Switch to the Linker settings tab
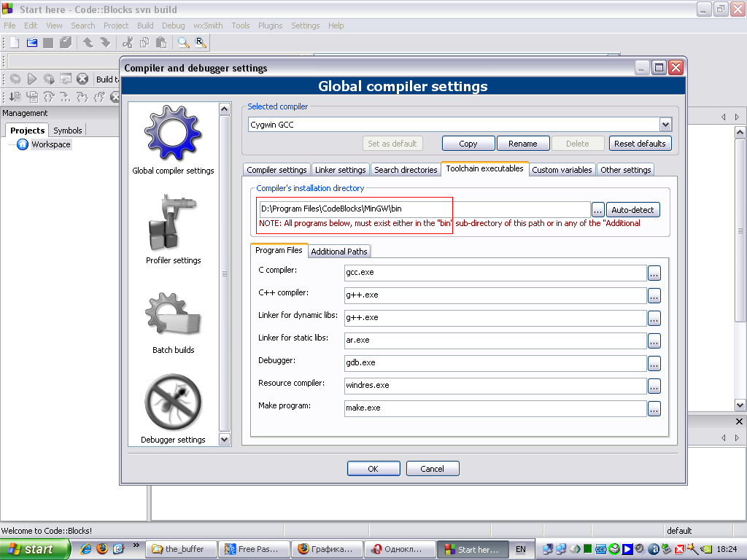 340,170
